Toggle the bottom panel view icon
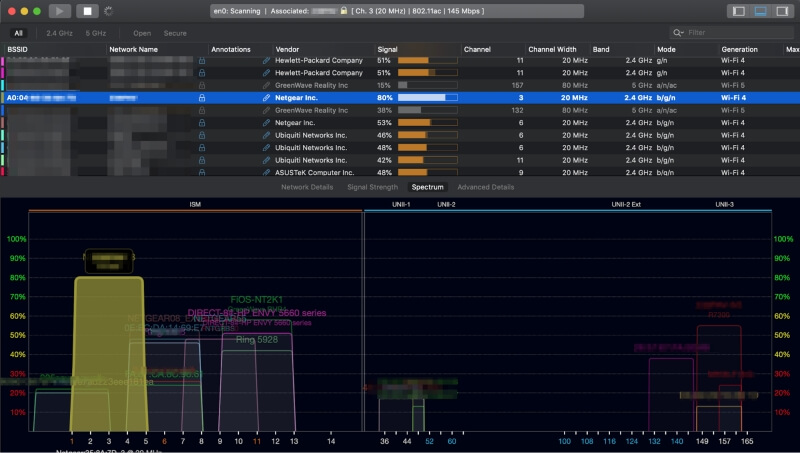 760,11
